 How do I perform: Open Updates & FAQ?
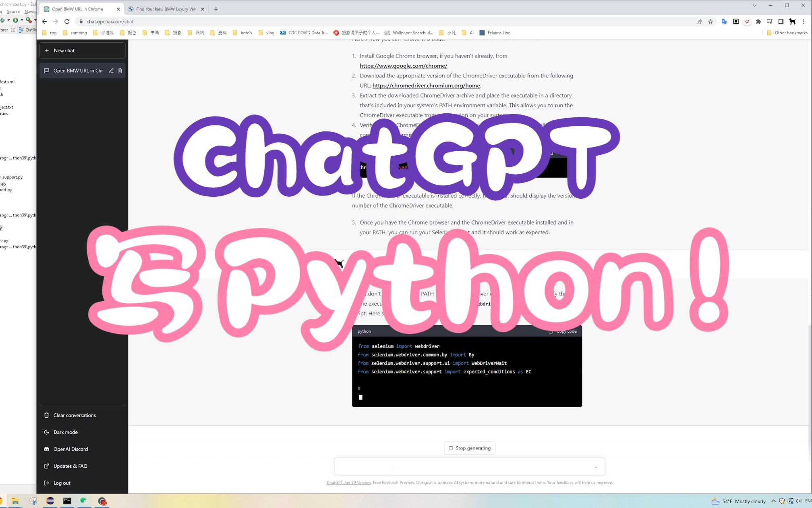(x=70, y=466)
